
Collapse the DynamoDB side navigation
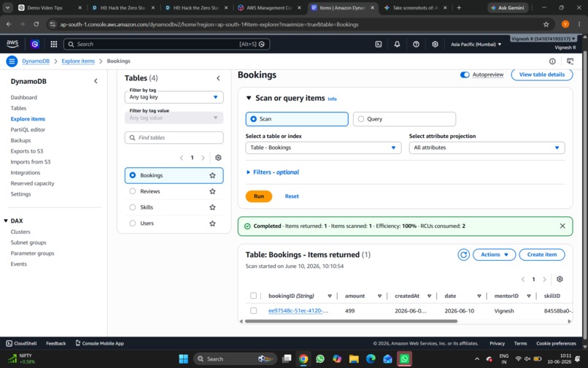96,81
